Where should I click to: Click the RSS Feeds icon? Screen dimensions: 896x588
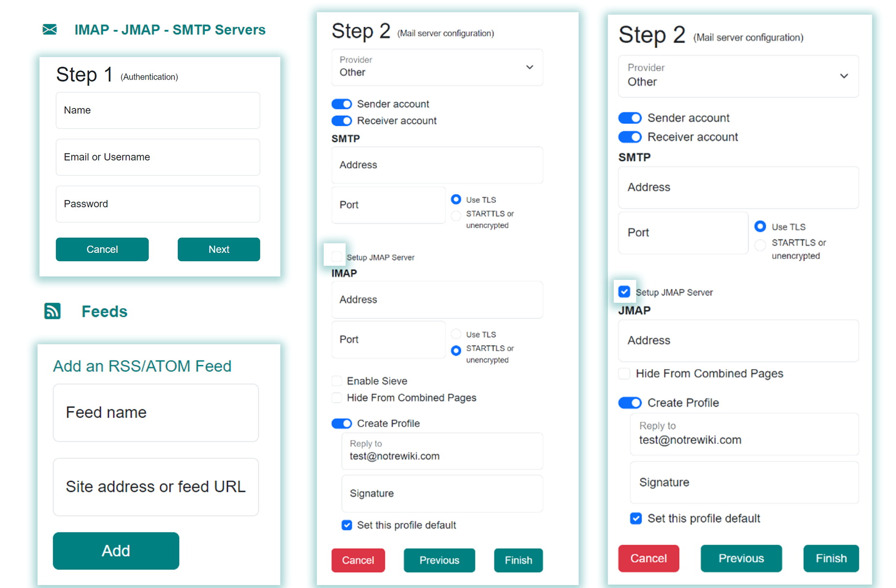tap(53, 311)
